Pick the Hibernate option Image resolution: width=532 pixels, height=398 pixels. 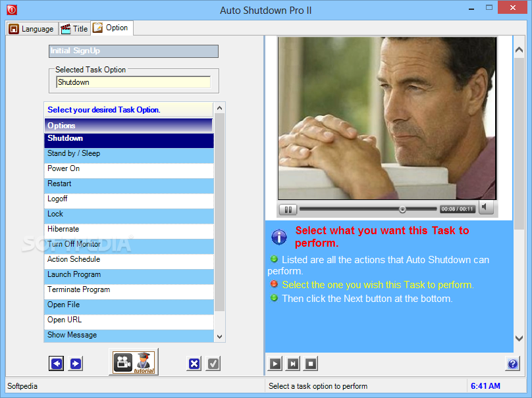tap(129, 231)
